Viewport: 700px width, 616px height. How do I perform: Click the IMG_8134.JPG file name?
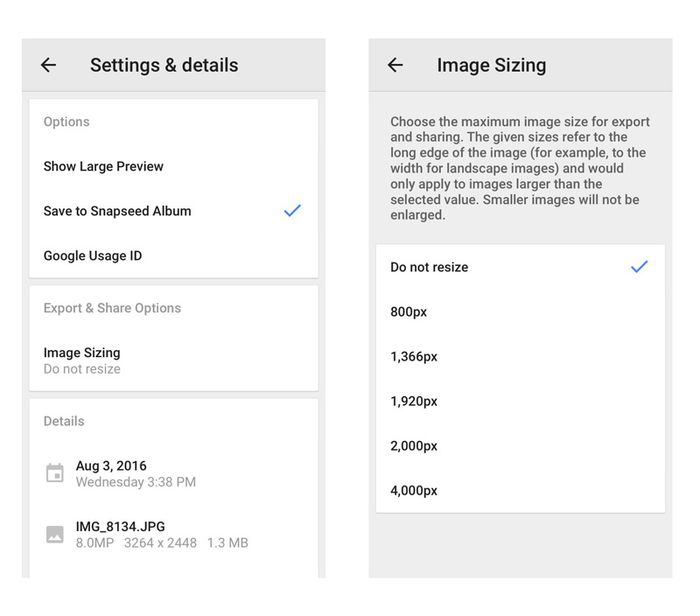(x=120, y=526)
